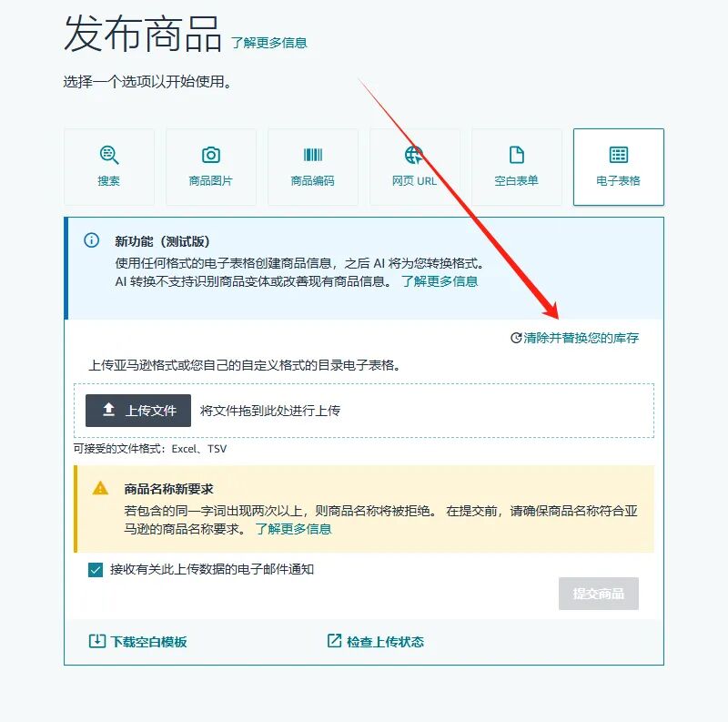Click the 提交商品 button
728x722 pixels.
tap(601, 594)
